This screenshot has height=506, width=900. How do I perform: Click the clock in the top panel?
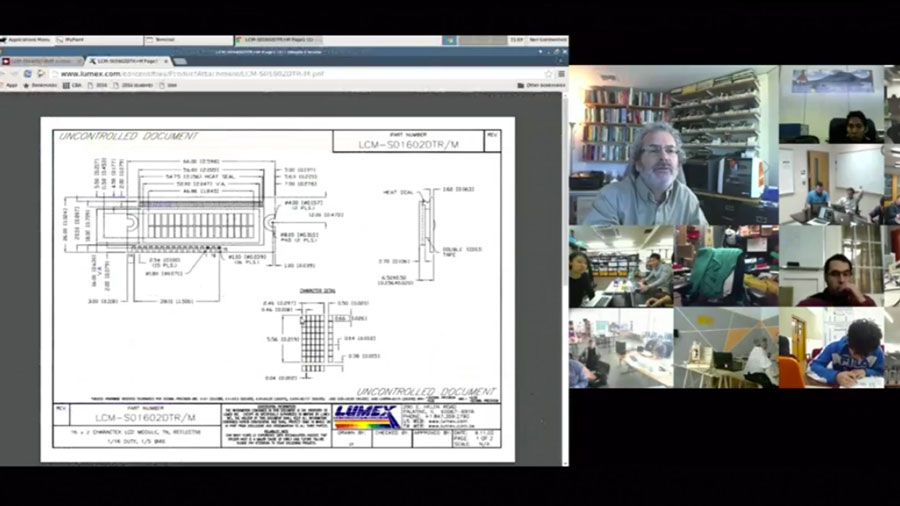coord(516,40)
